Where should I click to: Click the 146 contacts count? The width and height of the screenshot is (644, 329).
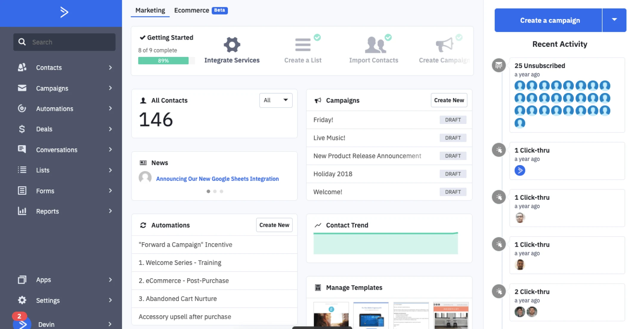click(x=156, y=120)
